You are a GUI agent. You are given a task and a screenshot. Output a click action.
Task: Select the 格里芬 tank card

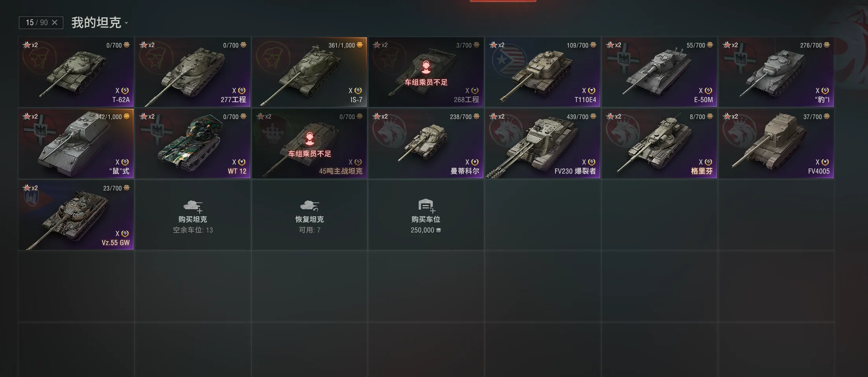point(659,143)
